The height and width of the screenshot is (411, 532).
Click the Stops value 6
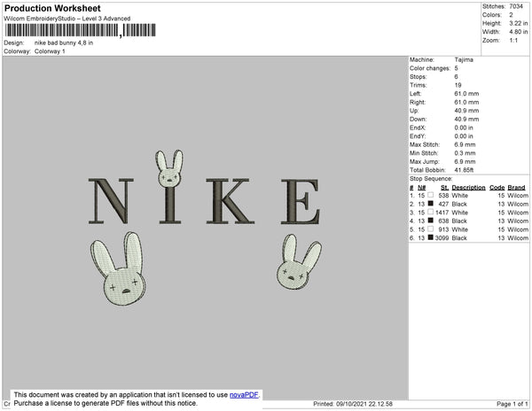coord(457,76)
